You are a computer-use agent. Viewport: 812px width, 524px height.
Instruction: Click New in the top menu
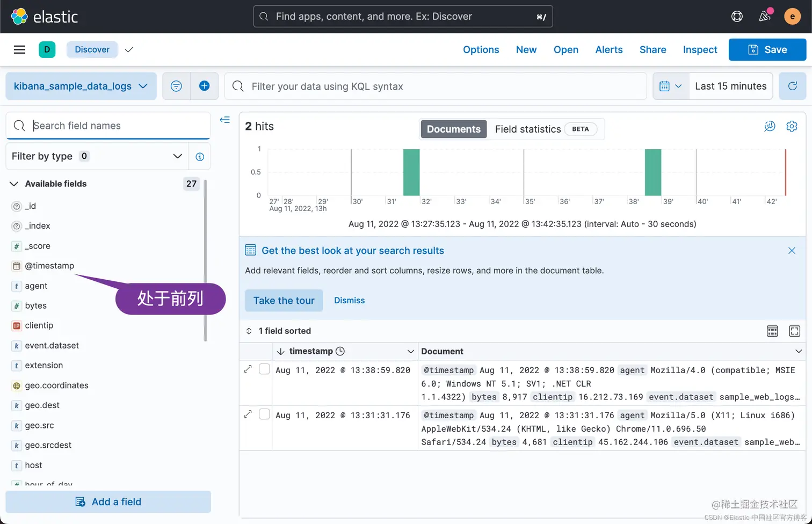point(526,49)
